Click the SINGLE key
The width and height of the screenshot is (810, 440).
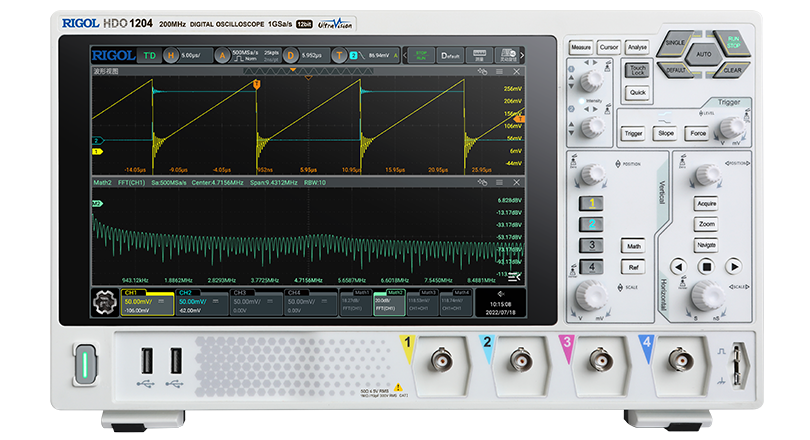pyautogui.click(x=675, y=43)
